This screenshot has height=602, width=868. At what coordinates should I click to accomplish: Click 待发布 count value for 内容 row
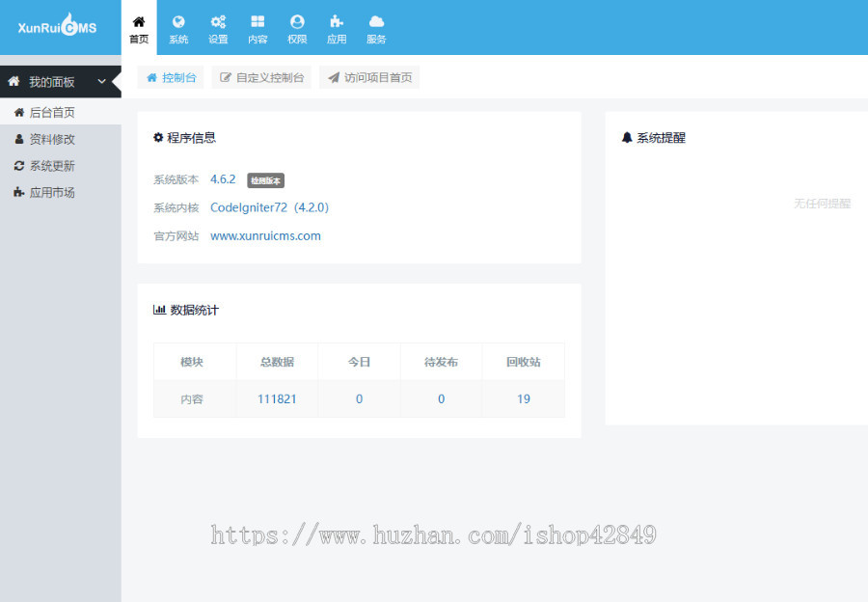(x=441, y=398)
